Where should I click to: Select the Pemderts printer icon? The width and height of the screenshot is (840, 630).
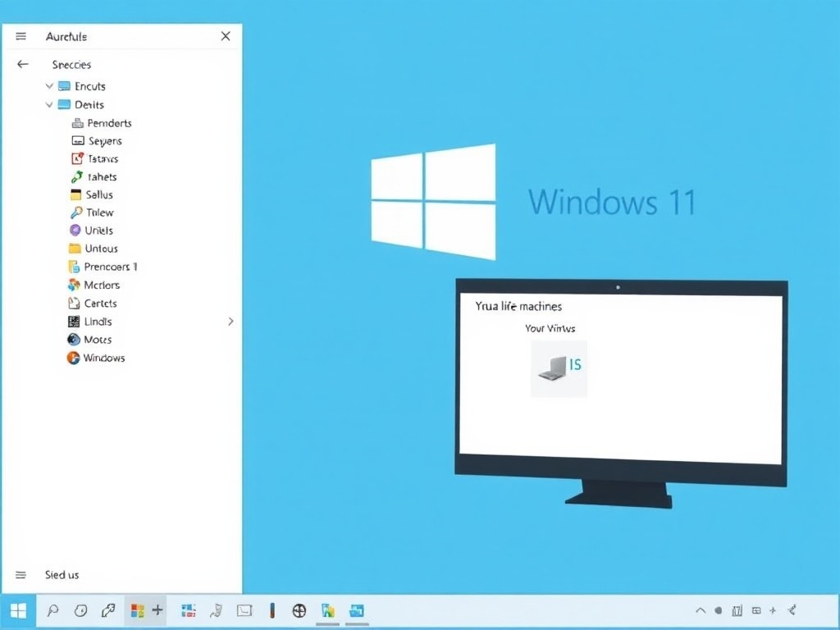(78, 122)
